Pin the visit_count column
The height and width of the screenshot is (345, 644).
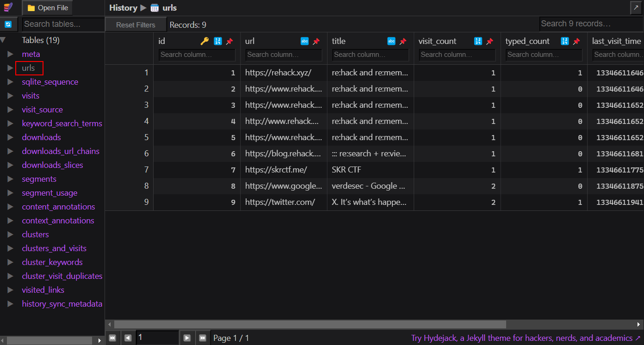489,42
